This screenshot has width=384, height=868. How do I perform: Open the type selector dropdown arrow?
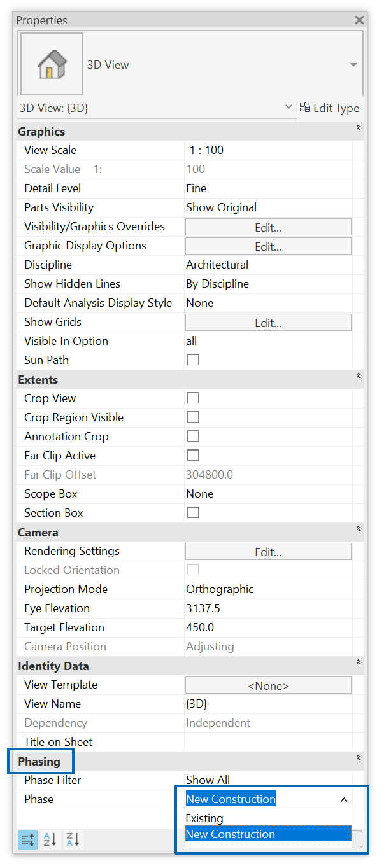point(353,65)
